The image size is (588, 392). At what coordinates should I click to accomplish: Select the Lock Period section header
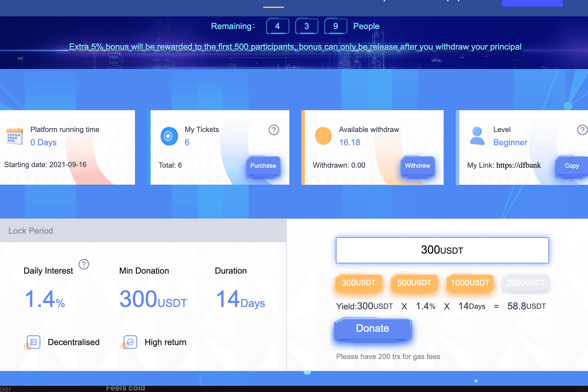click(30, 230)
